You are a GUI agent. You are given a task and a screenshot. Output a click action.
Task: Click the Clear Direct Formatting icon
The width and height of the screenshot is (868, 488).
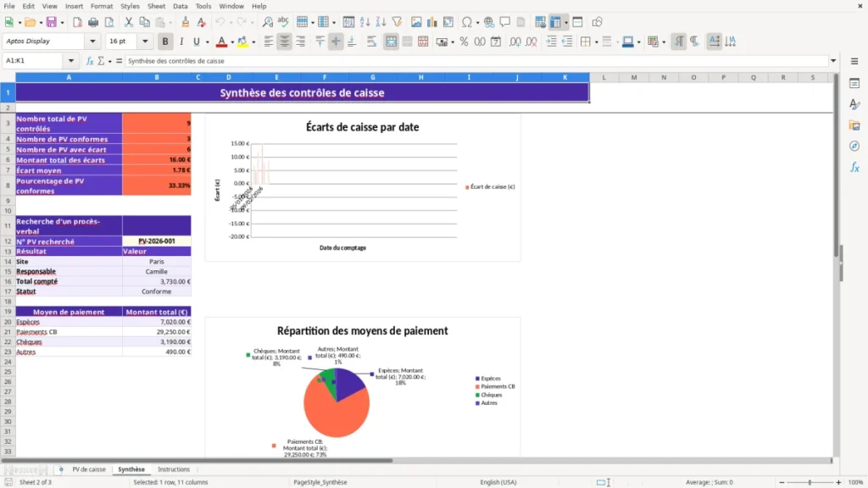coord(202,22)
